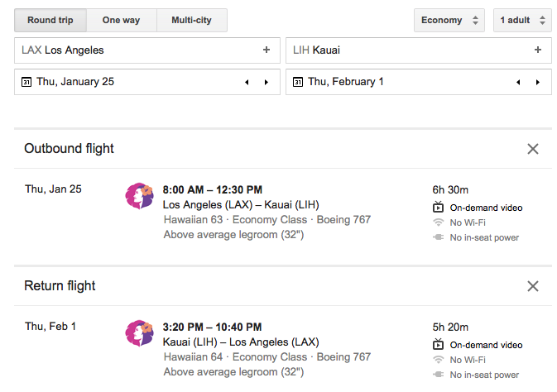557x392 pixels.
Task: Click the outbound On-demand video icon
Action: click(x=439, y=208)
